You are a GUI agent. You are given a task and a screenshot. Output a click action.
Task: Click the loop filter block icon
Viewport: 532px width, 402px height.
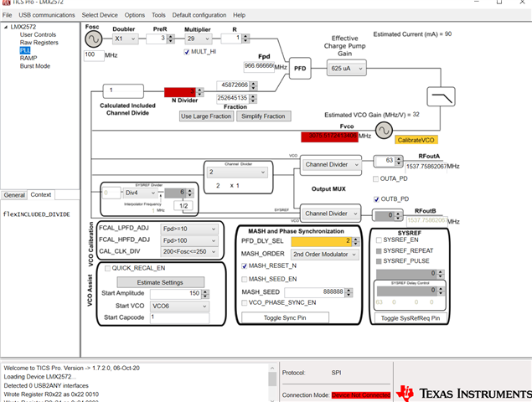click(x=441, y=96)
